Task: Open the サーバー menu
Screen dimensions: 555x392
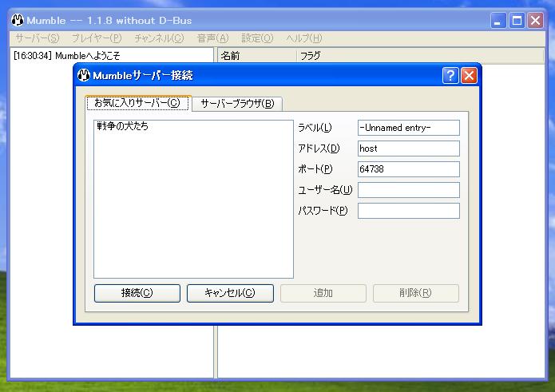Action: 37,38
